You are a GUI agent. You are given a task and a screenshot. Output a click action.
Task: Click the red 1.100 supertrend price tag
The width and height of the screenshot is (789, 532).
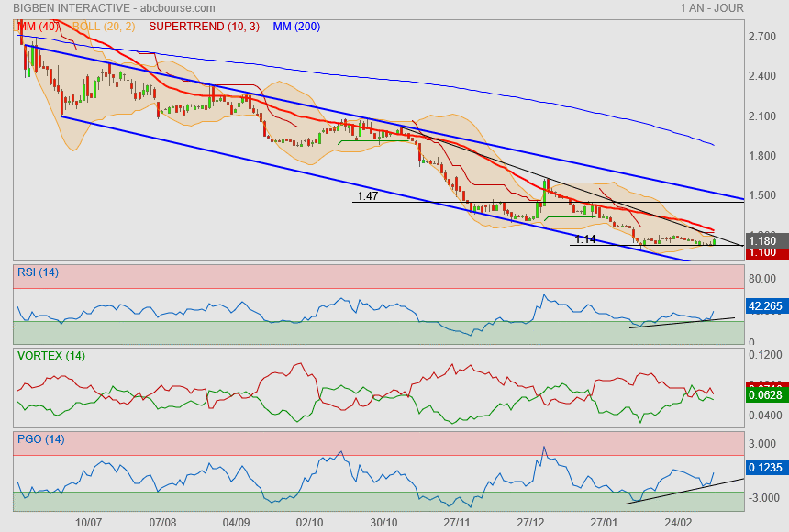[x=764, y=252]
